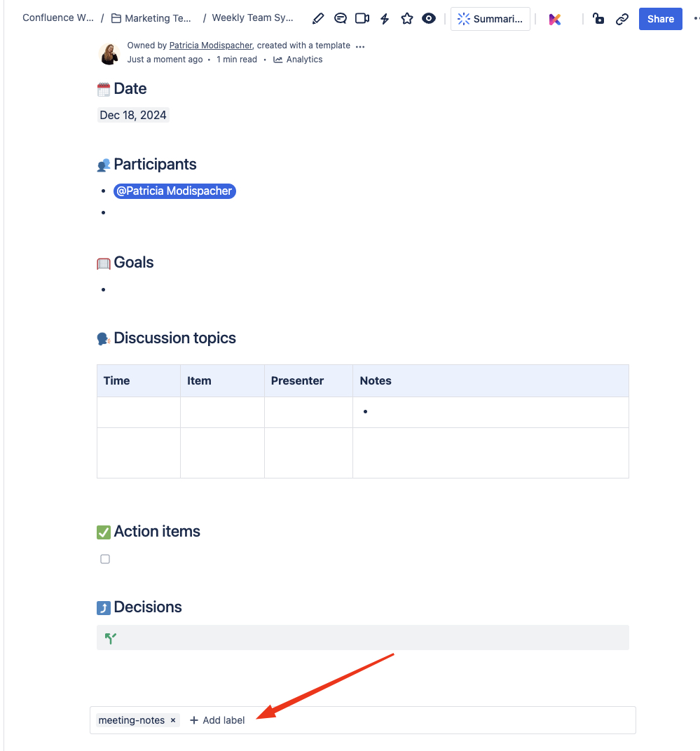Check the empty Action items checkbox
700x751 pixels.
(105, 558)
